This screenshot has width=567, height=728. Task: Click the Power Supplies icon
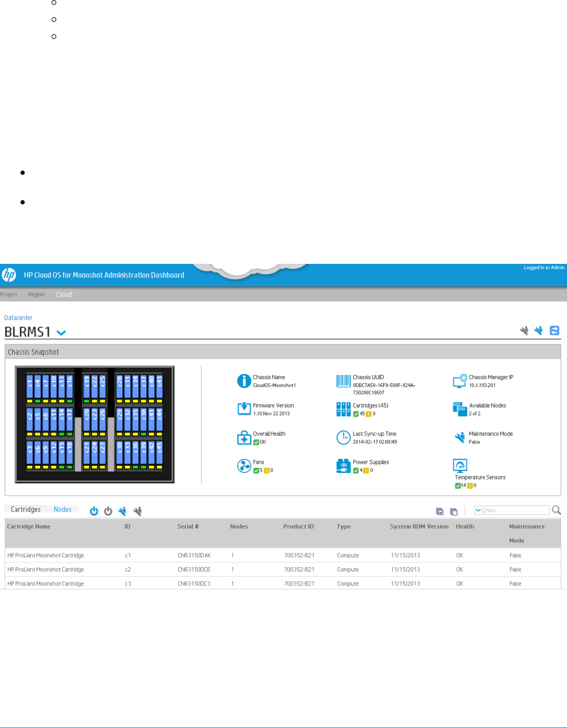tap(343, 466)
